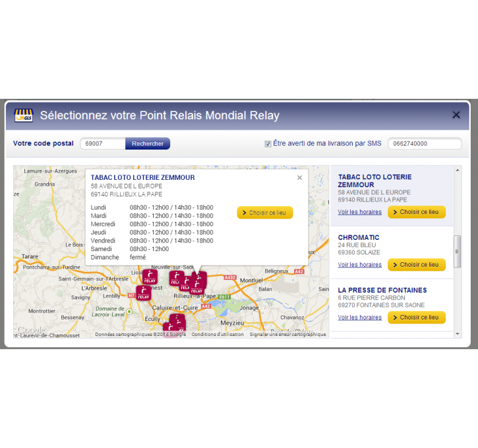View hours for LA PRESSE DE FONTAINES
Screen dimensions: 478x448
(360, 318)
